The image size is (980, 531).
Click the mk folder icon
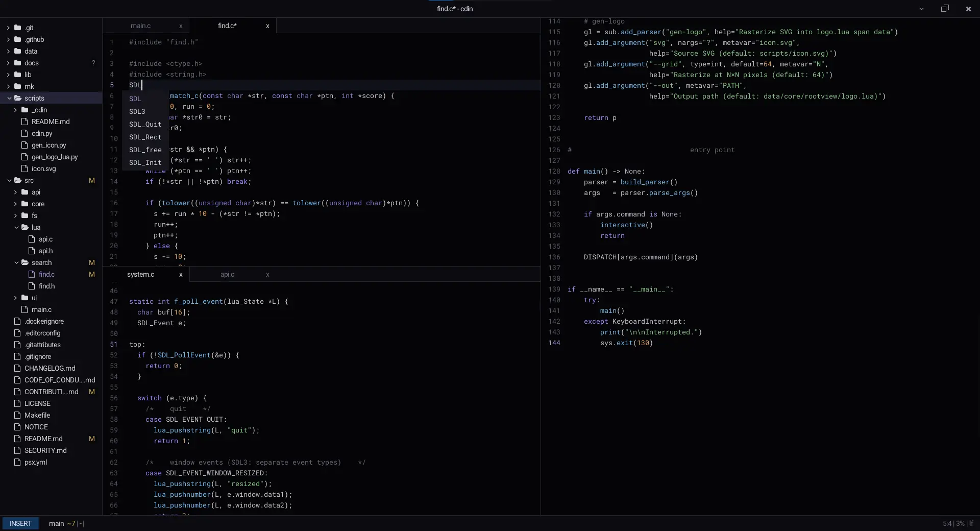point(17,86)
